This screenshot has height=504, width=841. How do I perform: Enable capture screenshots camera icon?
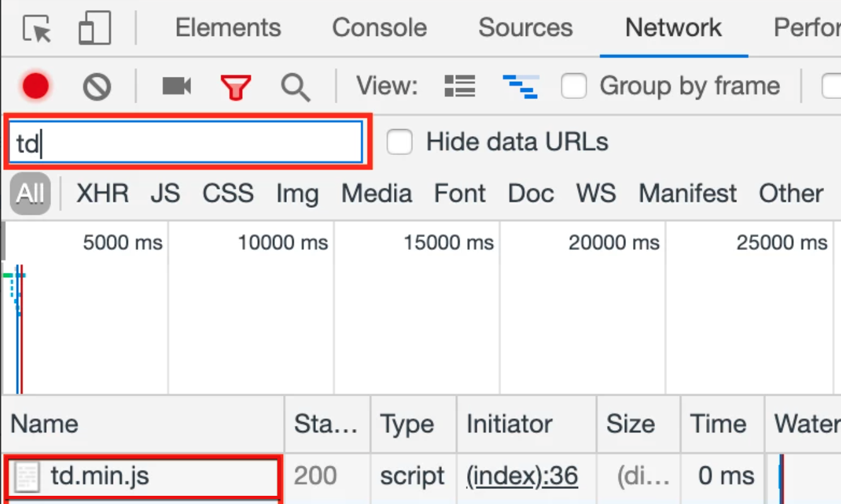(177, 86)
